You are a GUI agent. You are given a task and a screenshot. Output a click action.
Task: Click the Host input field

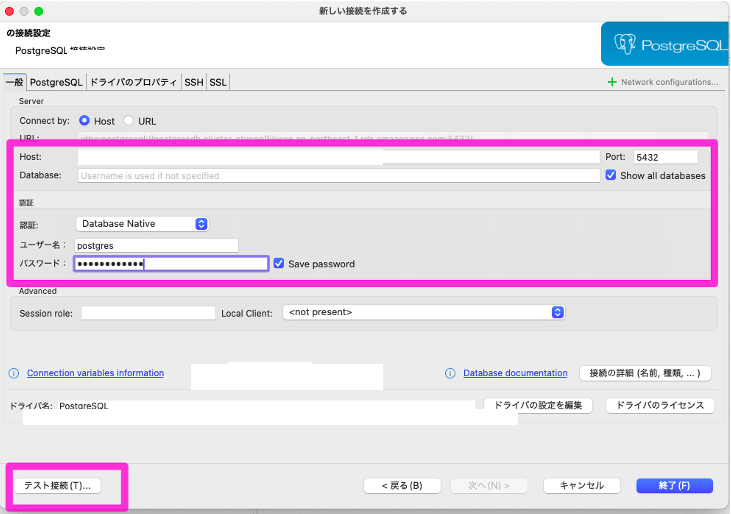[338, 157]
